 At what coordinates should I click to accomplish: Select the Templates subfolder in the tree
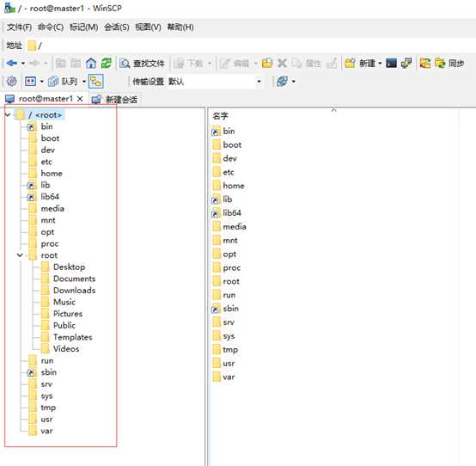click(73, 337)
